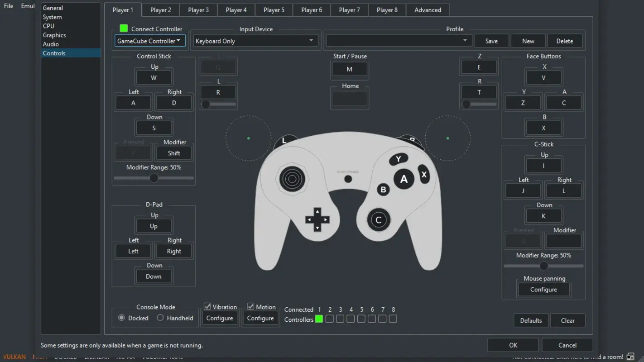Adjust the Control Stick Modifier Range slider
Viewport: 644px width, 362px height.
154,178
